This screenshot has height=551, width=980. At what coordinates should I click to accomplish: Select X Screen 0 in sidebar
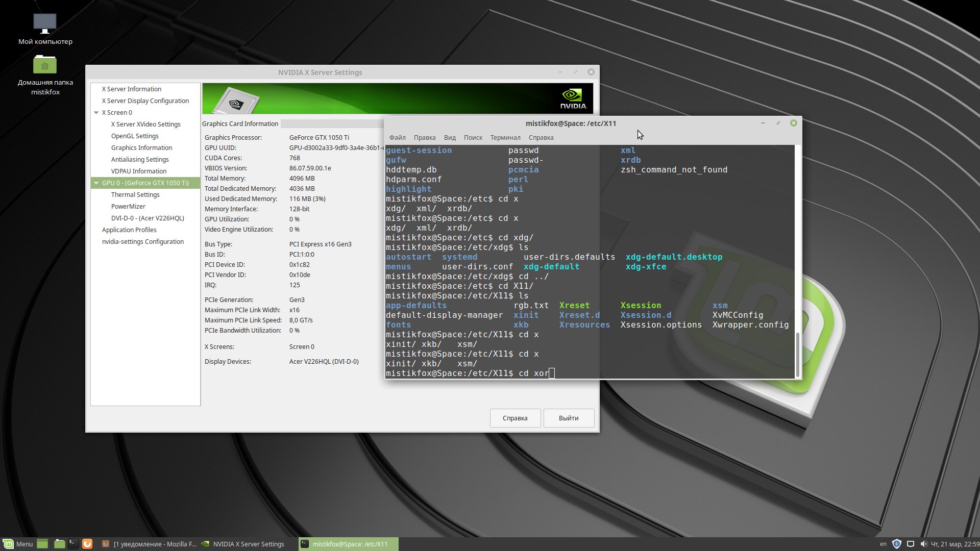point(117,112)
